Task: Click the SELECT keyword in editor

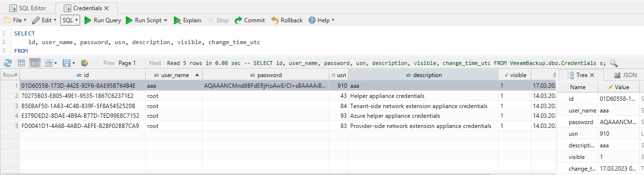Action: [x=25, y=33]
